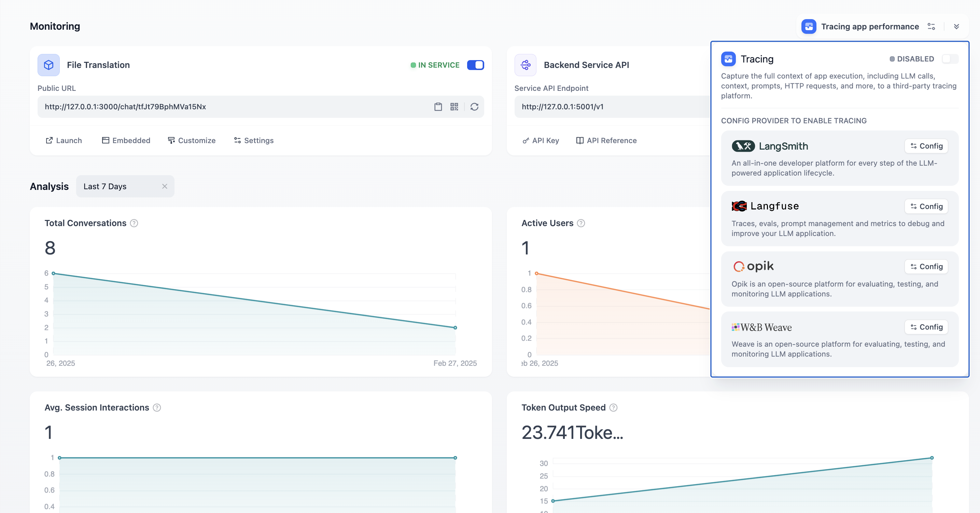Screen dimensions: 980x513
Task: Click the Total Conversations help icon
Action: tap(134, 223)
